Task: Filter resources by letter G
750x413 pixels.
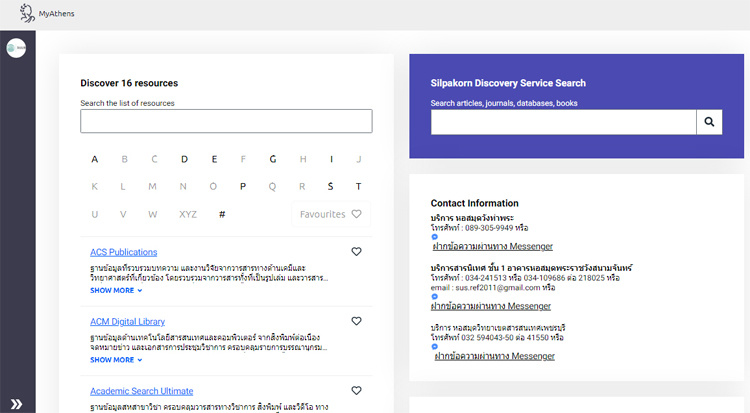Action: click(x=273, y=159)
